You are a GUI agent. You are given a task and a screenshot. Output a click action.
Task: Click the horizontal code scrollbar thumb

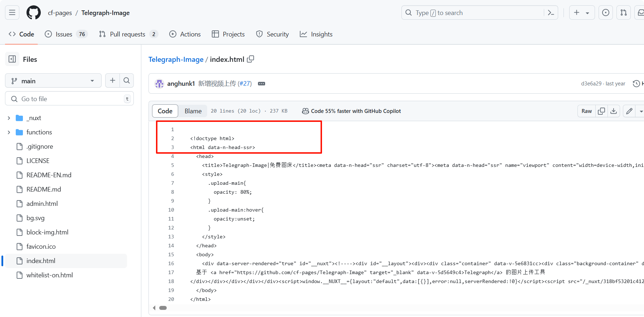coord(163,308)
